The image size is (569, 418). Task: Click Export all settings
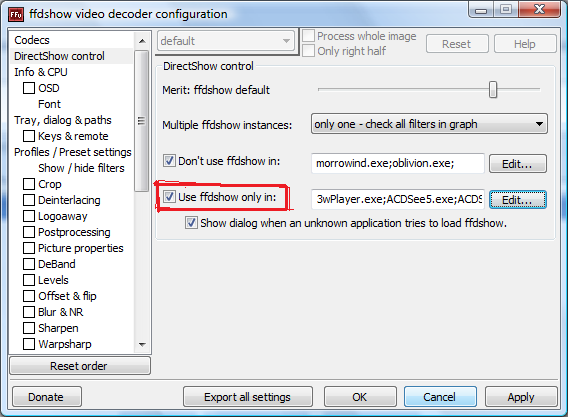247,397
